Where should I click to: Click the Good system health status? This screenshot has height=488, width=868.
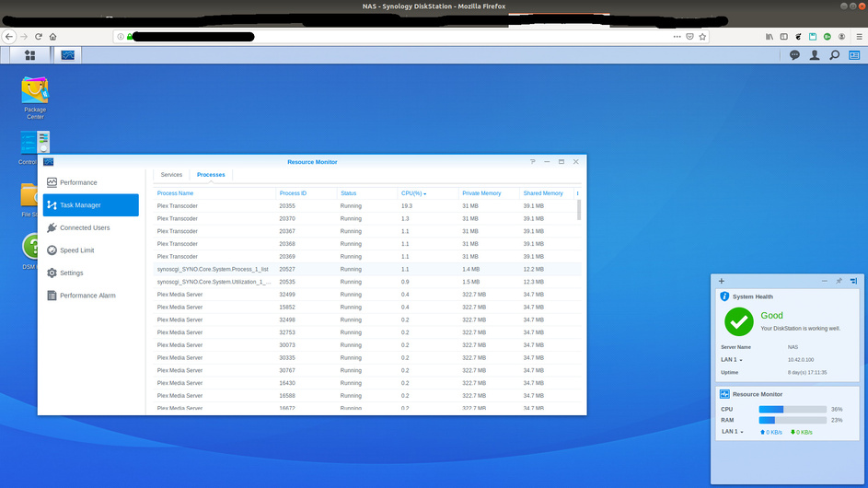[x=771, y=315]
